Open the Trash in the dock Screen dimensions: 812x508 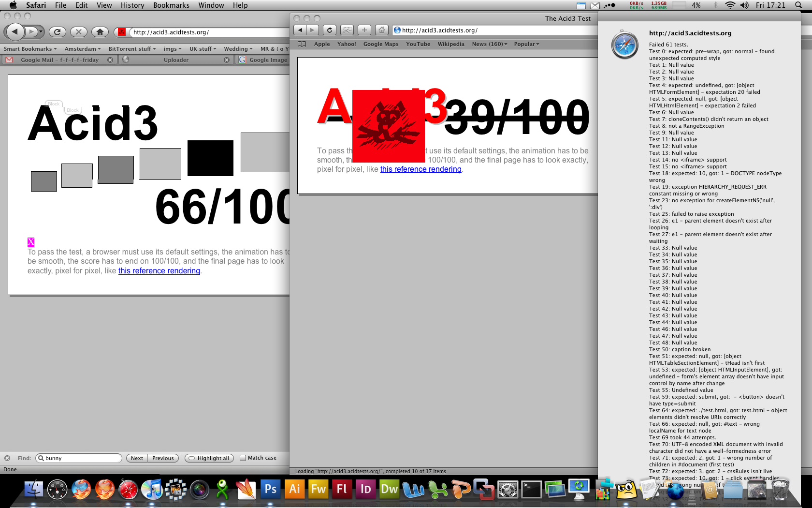pos(780,489)
